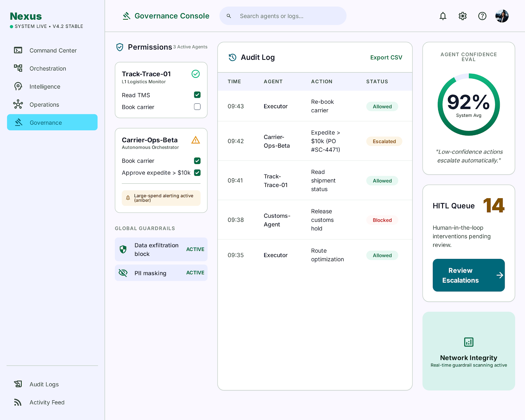This screenshot has height=420, width=525.
Task: Click the Escalated status badge
Action: coord(384,141)
